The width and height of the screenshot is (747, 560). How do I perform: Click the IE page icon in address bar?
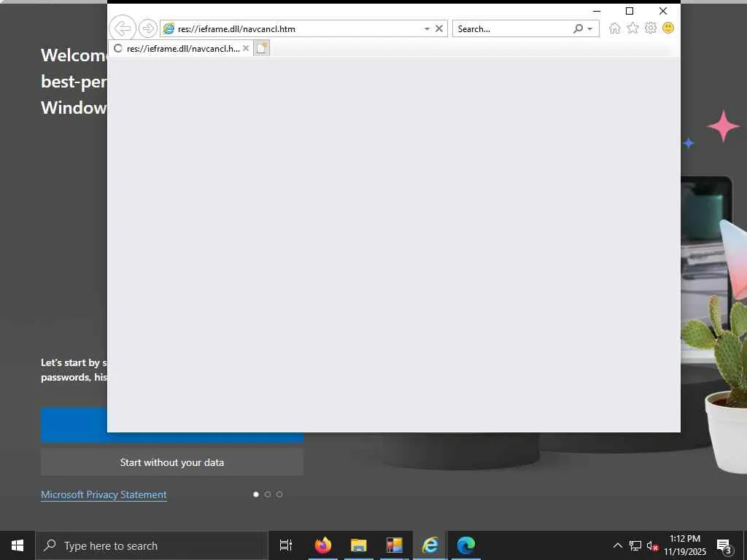pyautogui.click(x=169, y=28)
